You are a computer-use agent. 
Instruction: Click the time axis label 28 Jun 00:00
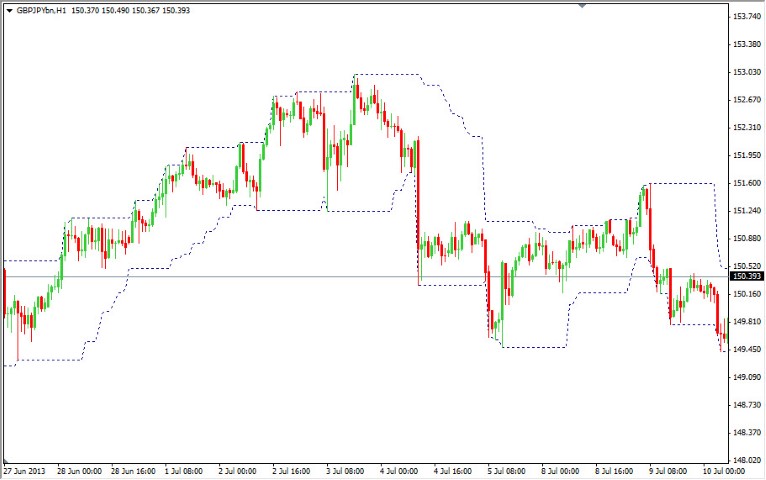[79, 471]
